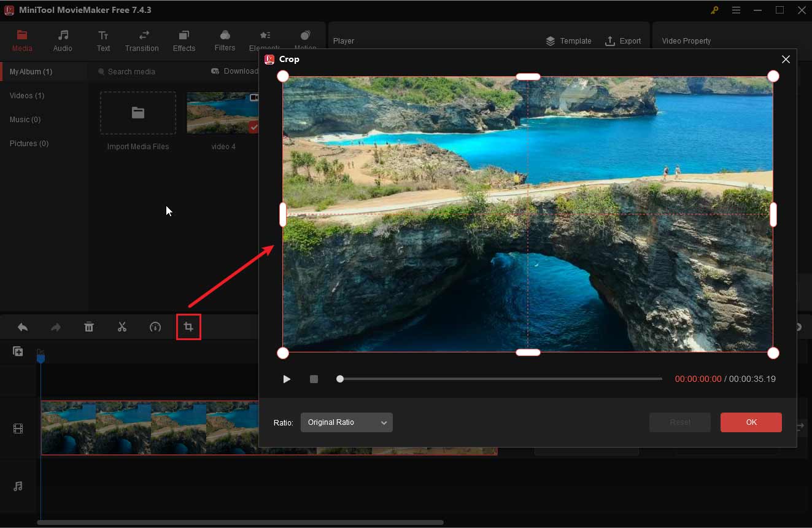
Task: Click the MiniTool MovieMaker app logo
Action: (9, 10)
